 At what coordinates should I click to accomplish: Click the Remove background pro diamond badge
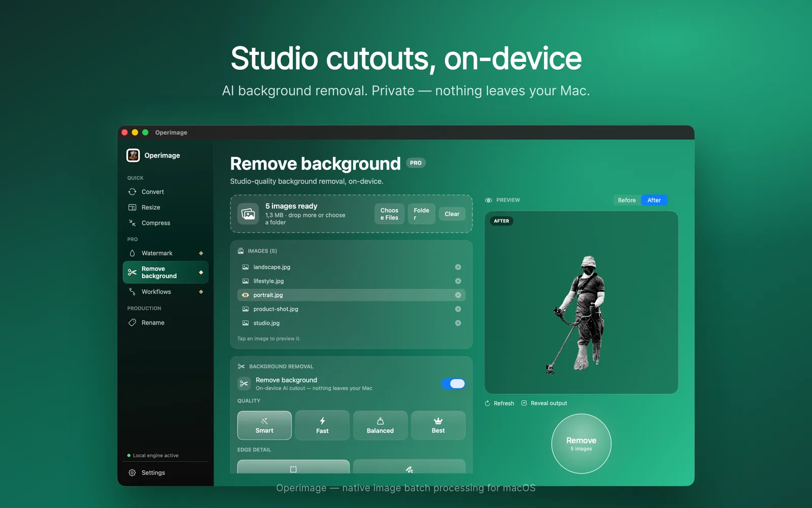click(201, 272)
